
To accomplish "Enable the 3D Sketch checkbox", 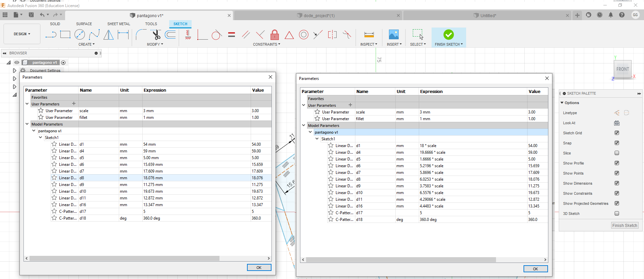I will [x=617, y=214].
